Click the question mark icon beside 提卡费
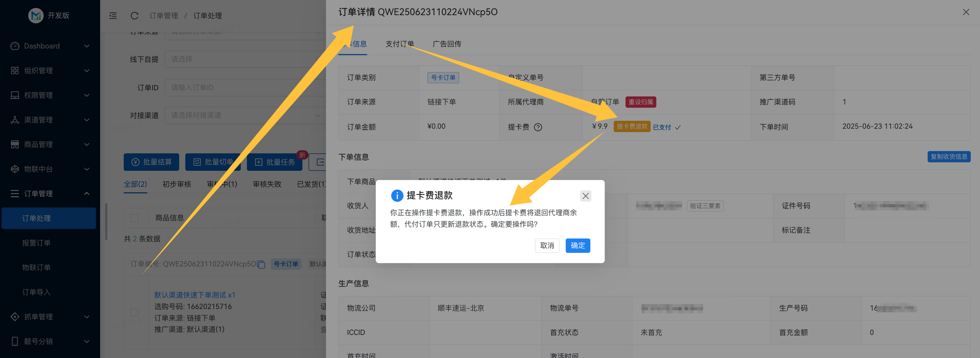Viewport: 980px width, 358px height. pyautogui.click(x=538, y=127)
